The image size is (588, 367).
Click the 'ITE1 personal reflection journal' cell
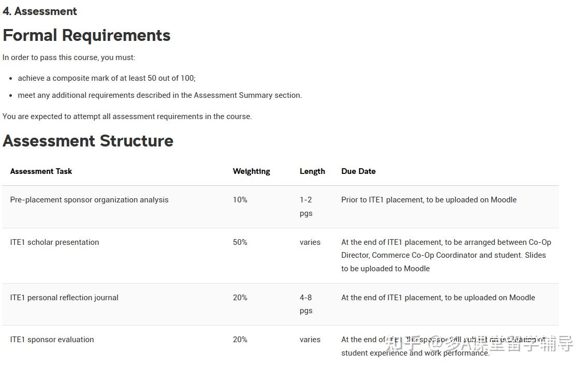point(64,298)
